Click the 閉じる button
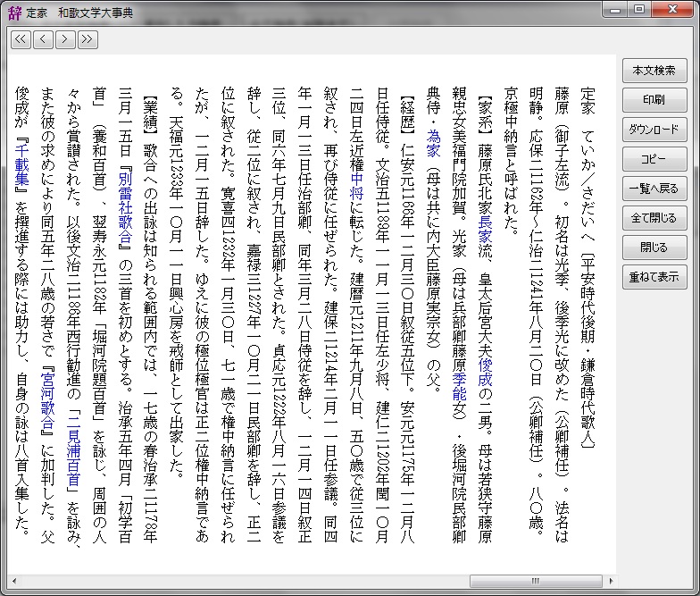 click(654, 248)
